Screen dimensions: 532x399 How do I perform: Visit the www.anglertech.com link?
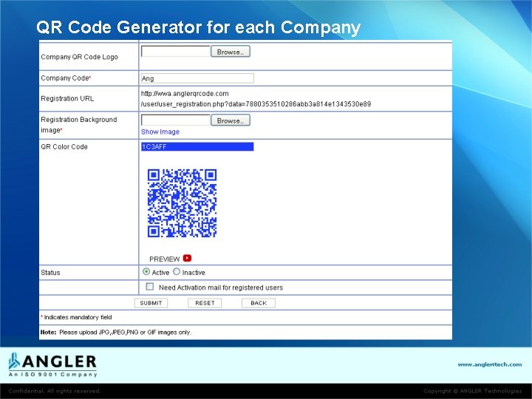(490, 365)
